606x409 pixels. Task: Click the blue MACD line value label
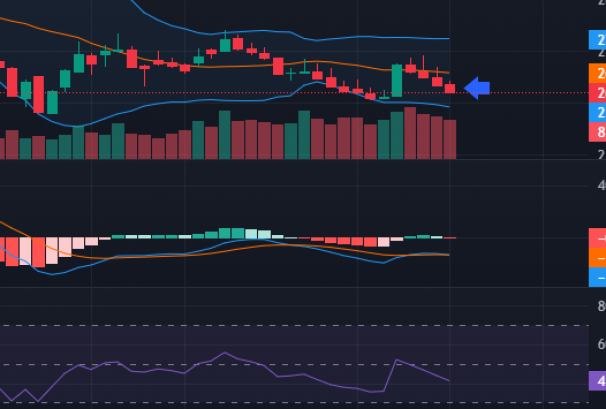598,277
